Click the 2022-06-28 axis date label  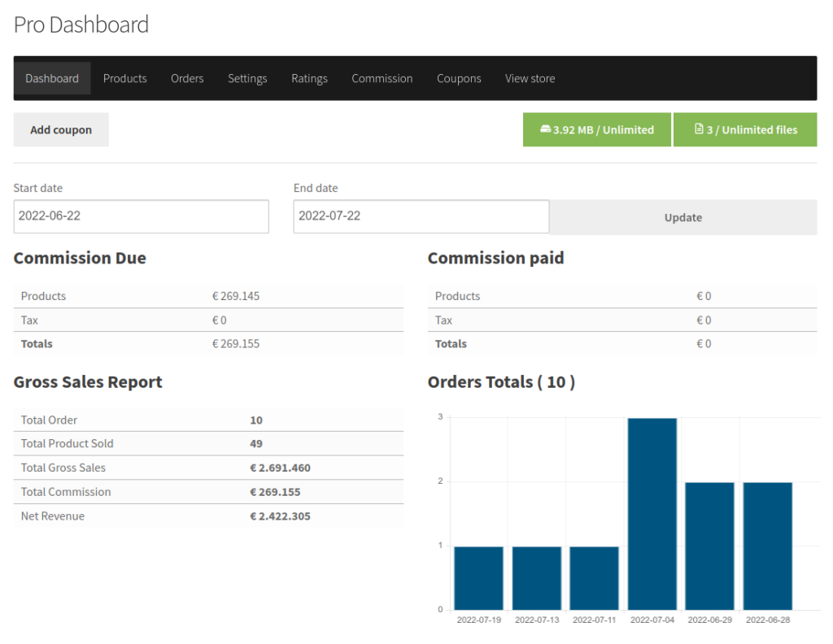tap(768, 620)
